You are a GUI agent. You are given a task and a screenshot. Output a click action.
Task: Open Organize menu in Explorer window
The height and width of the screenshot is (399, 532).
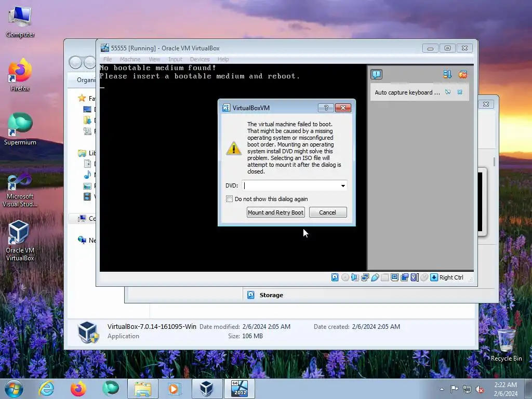click(86, 79)
